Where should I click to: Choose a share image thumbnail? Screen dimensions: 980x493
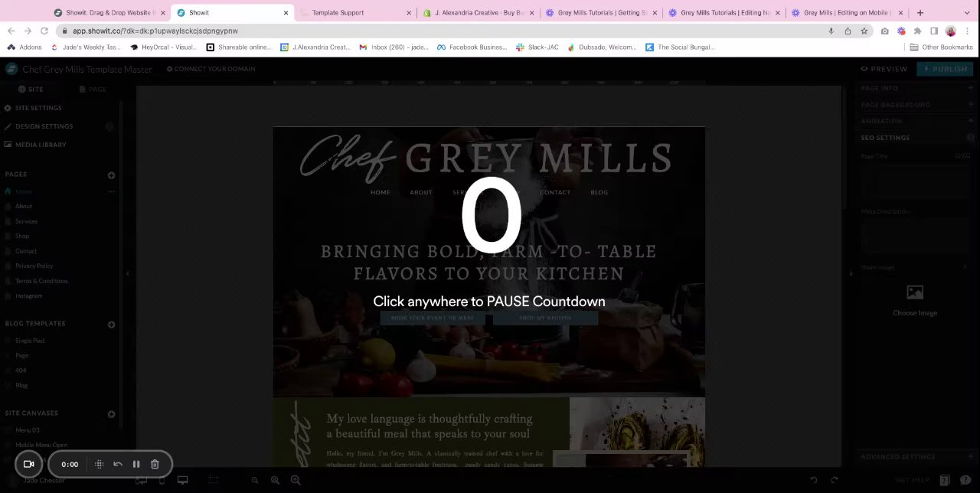(915, 300)
